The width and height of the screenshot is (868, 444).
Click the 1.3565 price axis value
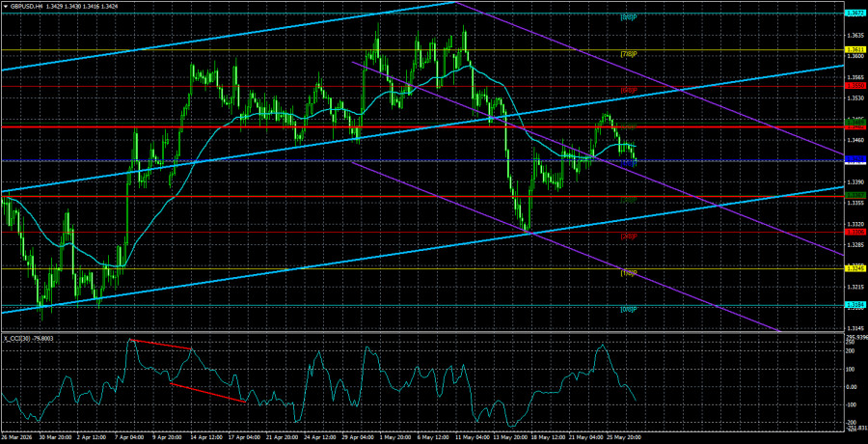pos(855,77)
